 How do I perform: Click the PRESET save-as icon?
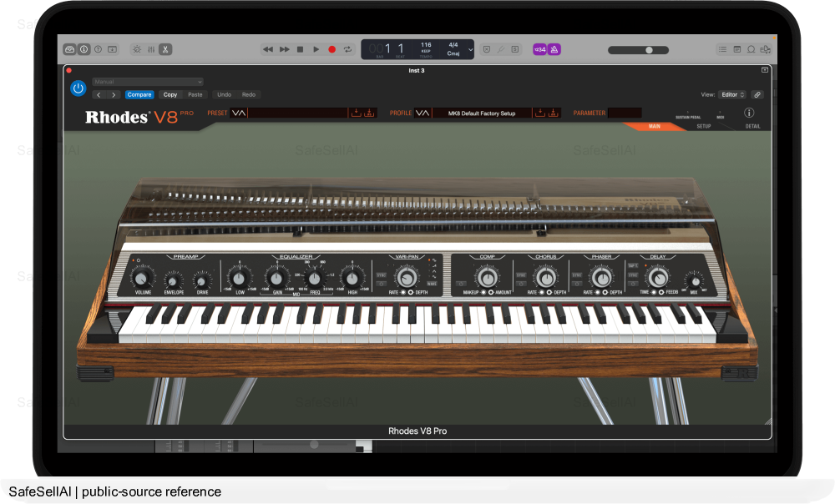pos(369,113)
